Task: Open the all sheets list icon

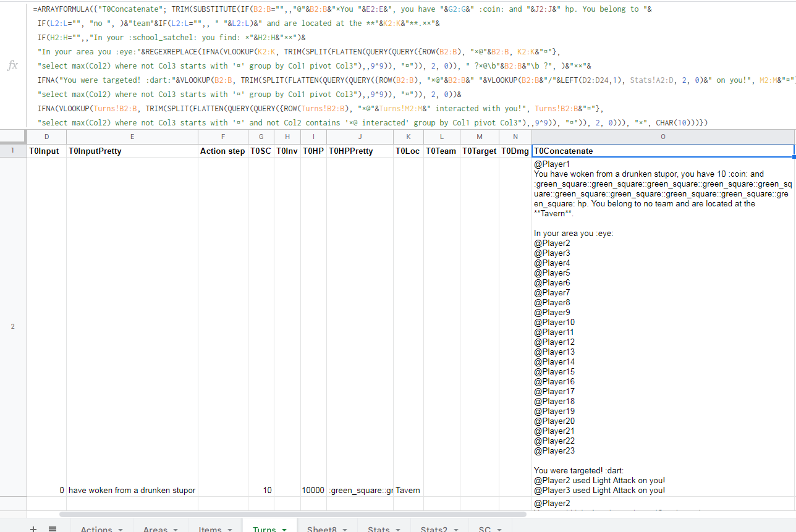Action: pyautogui.click(x=53, y=528)
